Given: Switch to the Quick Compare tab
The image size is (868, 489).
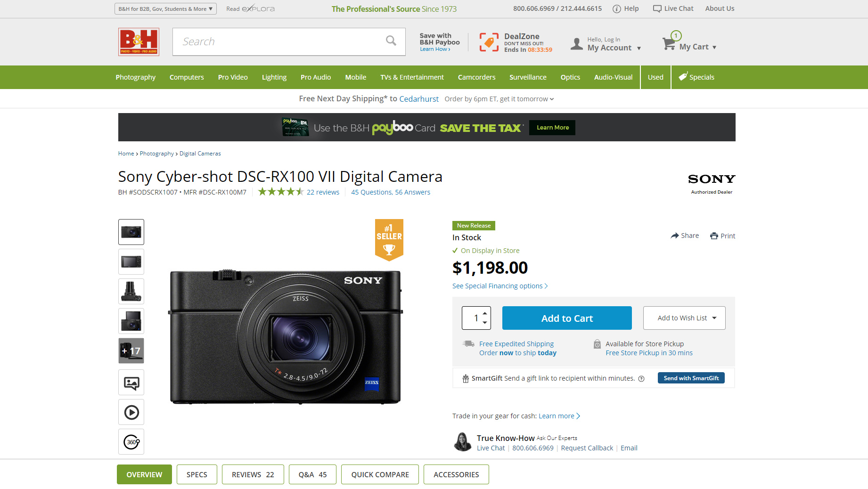Looking at the screenshot, I should point(380,474).
